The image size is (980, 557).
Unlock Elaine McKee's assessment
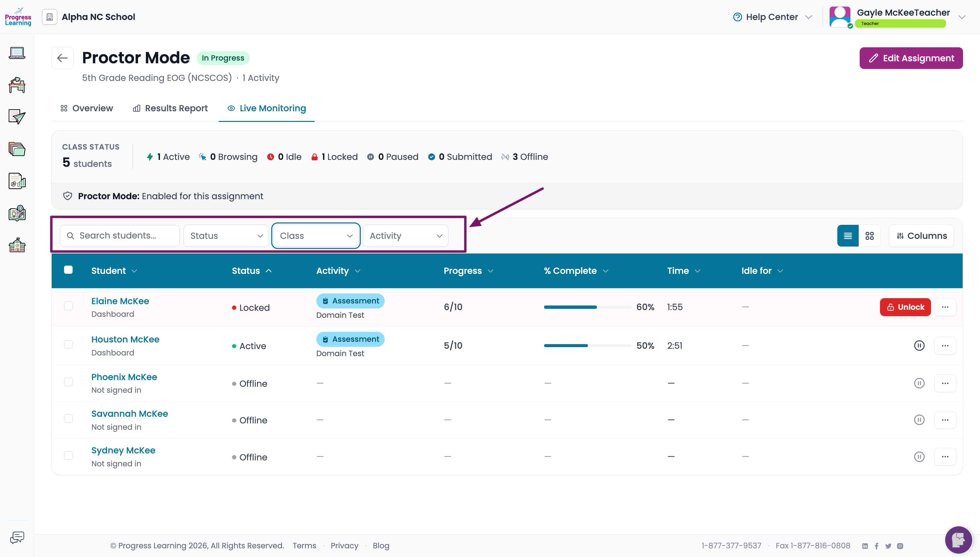905,307
